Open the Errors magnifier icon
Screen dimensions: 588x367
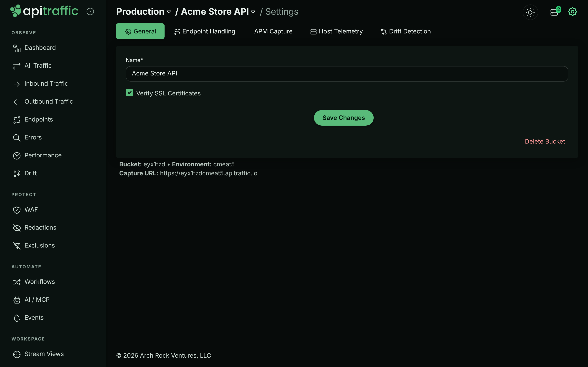pyautogui.click(x=17, y=138)
